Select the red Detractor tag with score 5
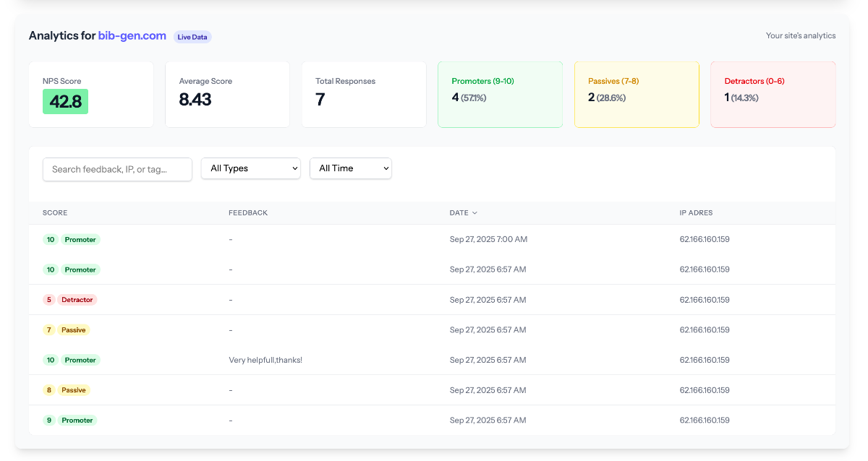Screen dimensions: 868x461 click(x=77, y=300)
